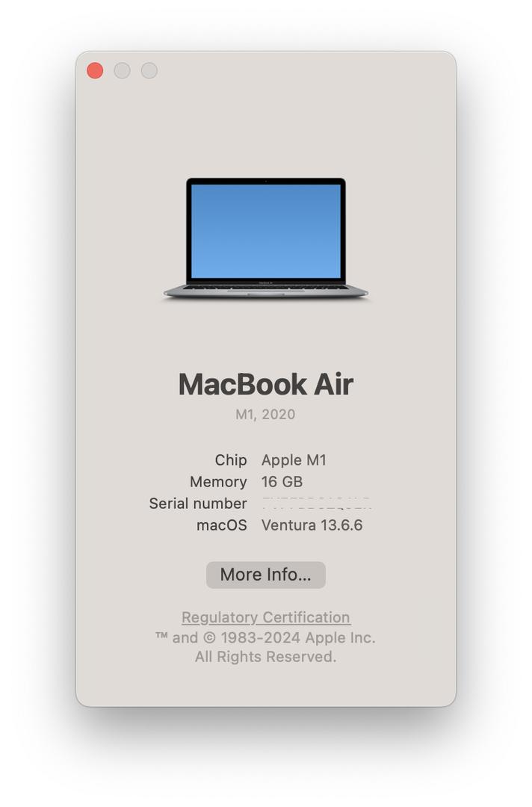Click the 'Memory' label
The width and height of the screenshot is (532, 807).
[218, 482]
